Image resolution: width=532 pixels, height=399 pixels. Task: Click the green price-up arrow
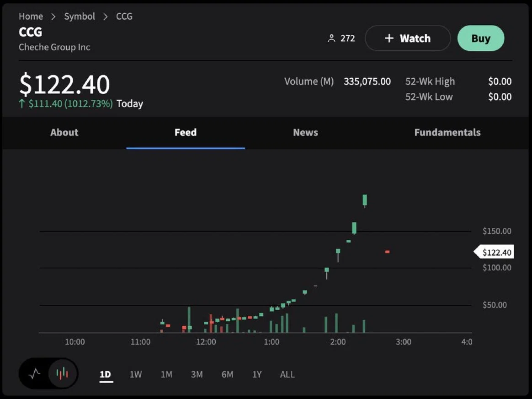[22, 103]
